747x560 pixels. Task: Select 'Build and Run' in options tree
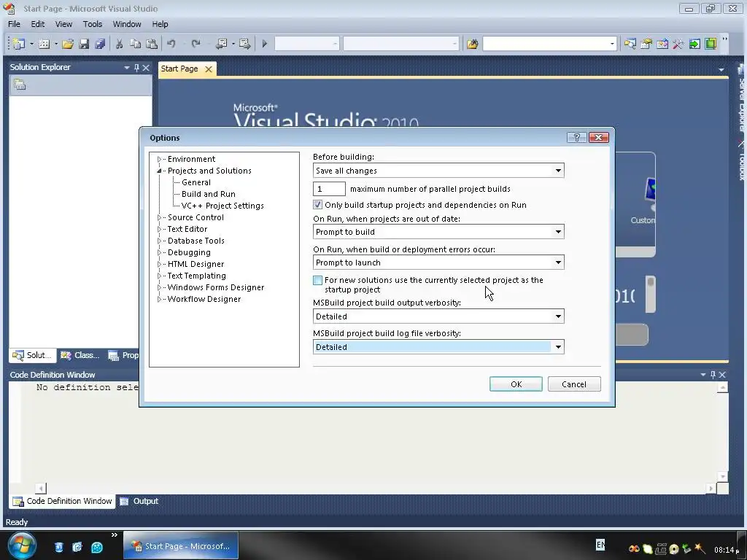208,194
